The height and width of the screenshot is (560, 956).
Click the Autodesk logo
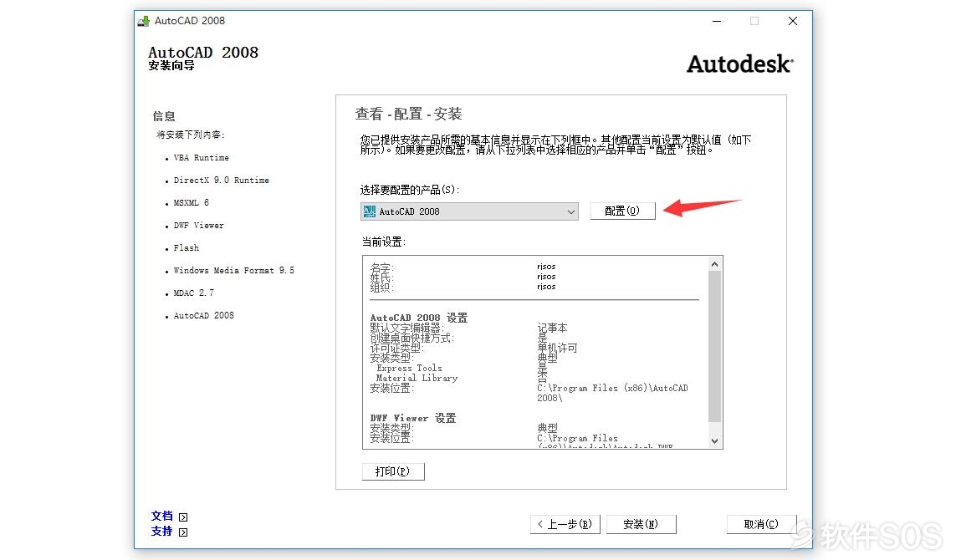740,64
